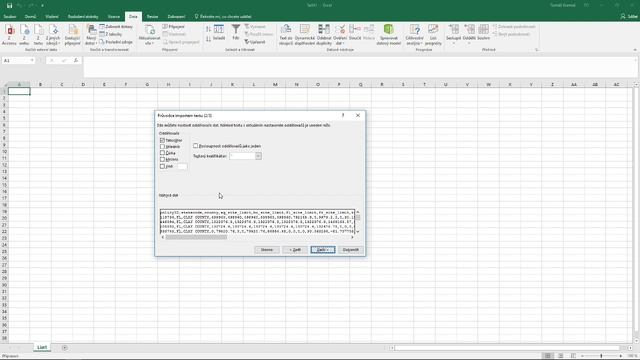Click Upřesnit advanced filter
The height and width of the screenshot is (360, 640).
coord(255,42)
